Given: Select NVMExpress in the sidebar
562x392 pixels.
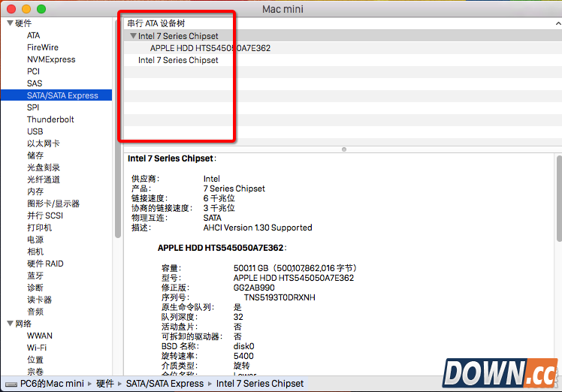Looking at the screenshot, I should click(x=51, y=59).
